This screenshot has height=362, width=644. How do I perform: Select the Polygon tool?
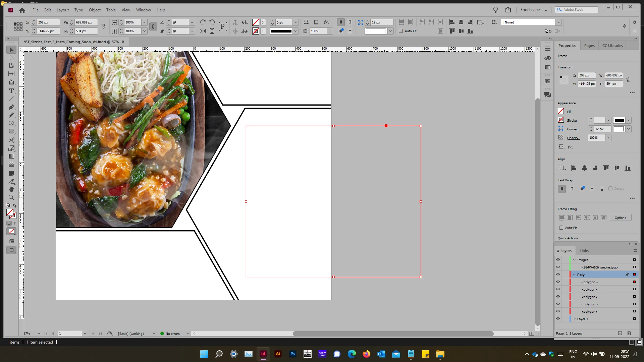(11, 131)
